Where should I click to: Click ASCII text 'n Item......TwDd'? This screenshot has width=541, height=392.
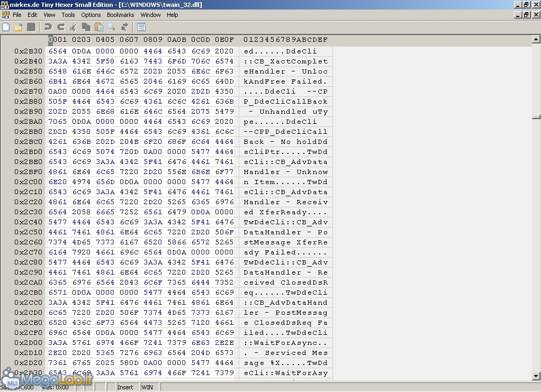(x=286, y=181)
